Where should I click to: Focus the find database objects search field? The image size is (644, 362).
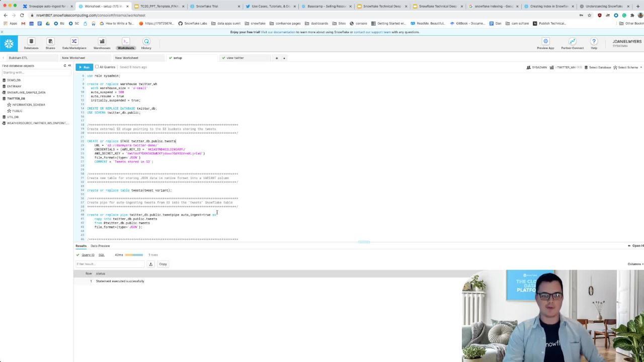[36, 72]
